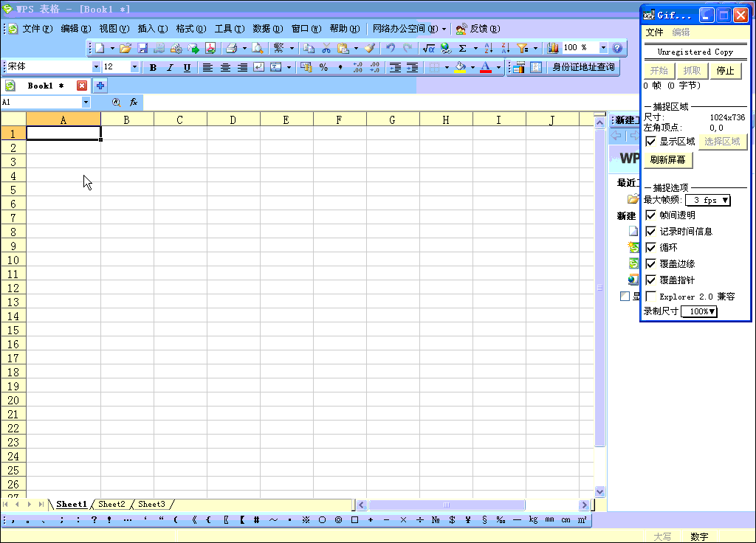
Task: Click the fill color paint bucket swatch
Action: [x=461, y=67]
